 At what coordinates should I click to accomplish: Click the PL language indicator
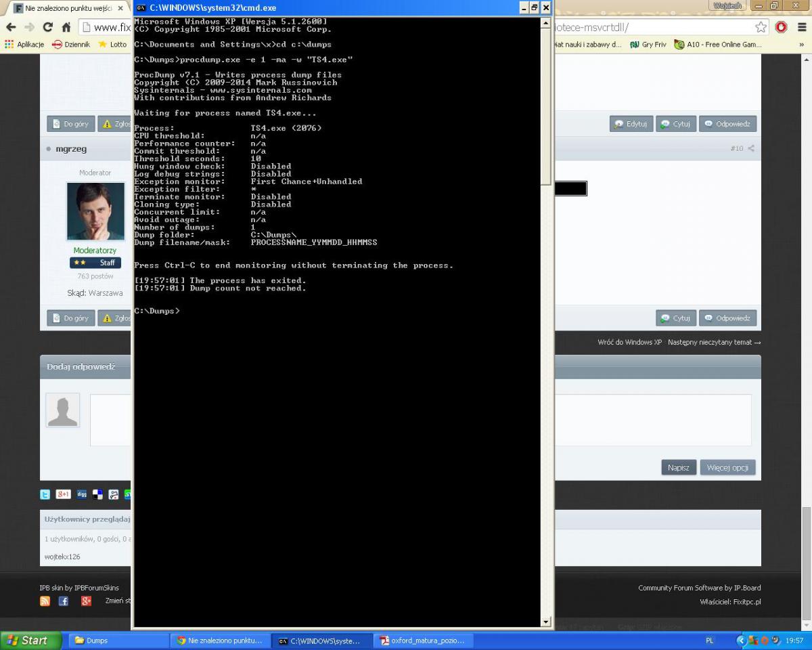click(x=710, y=641)
